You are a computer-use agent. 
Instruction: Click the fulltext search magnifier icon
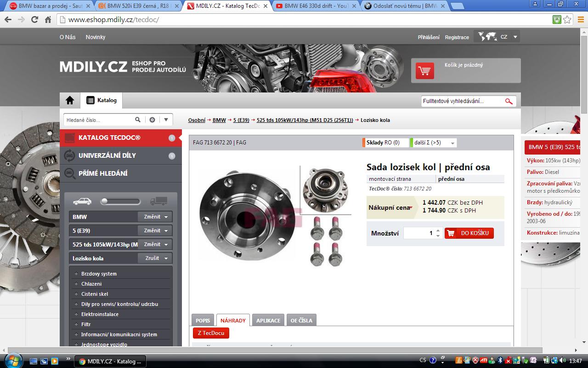click(x=509, y=101)
